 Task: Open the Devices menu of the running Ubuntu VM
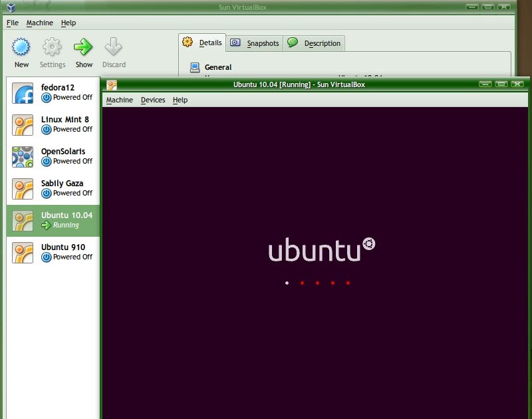pos(153,100)
